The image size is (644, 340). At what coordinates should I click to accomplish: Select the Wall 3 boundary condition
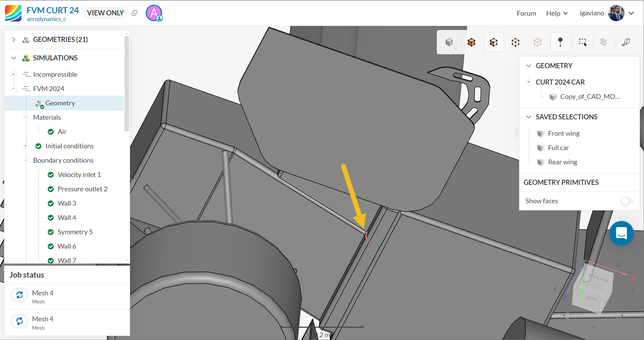click(x=67, y=203)
